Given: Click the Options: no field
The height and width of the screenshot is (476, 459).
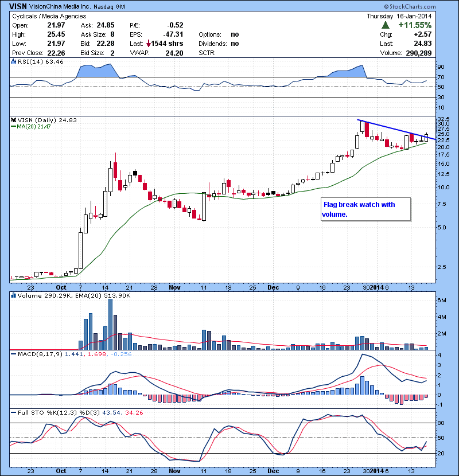Looking at the screenshot, I should tap(219, 34).
